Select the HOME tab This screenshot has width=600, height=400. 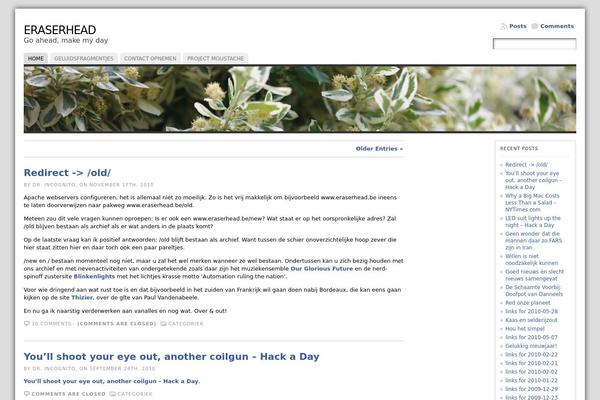tap(36, 58)
